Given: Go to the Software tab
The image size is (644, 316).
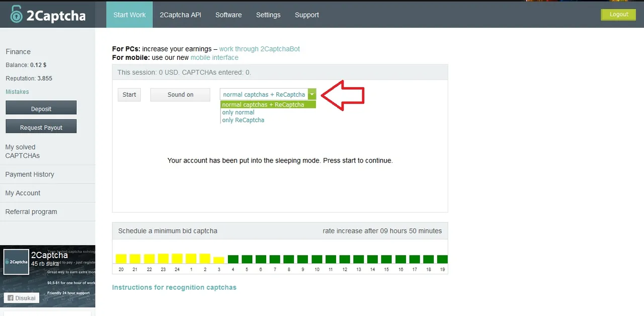Looking at the screenshot, I should click(228, 15).
